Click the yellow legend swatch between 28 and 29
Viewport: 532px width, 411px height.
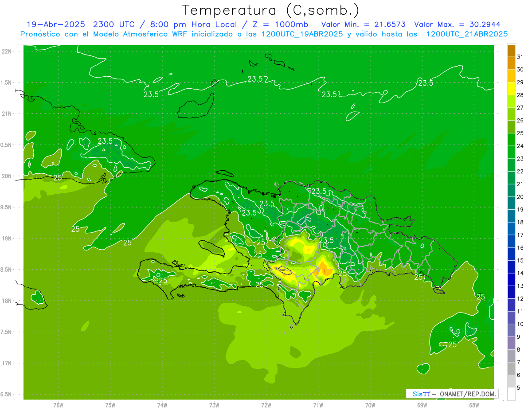[x=511, y=89]
